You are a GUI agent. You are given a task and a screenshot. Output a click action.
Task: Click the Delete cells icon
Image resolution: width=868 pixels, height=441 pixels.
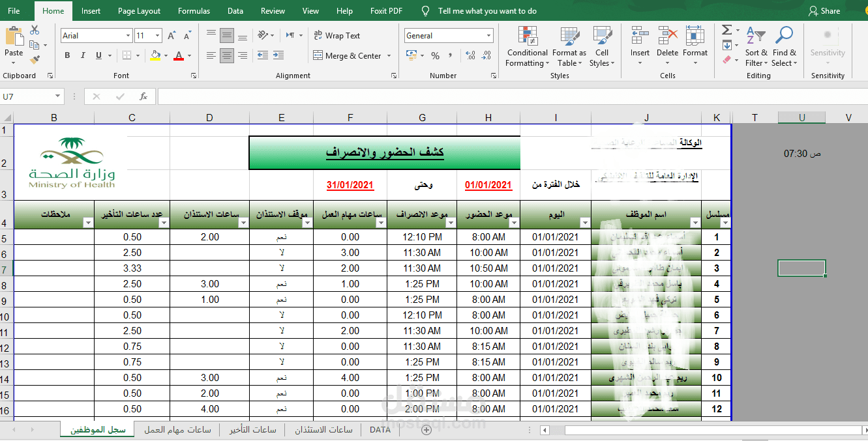coord(667,36)
